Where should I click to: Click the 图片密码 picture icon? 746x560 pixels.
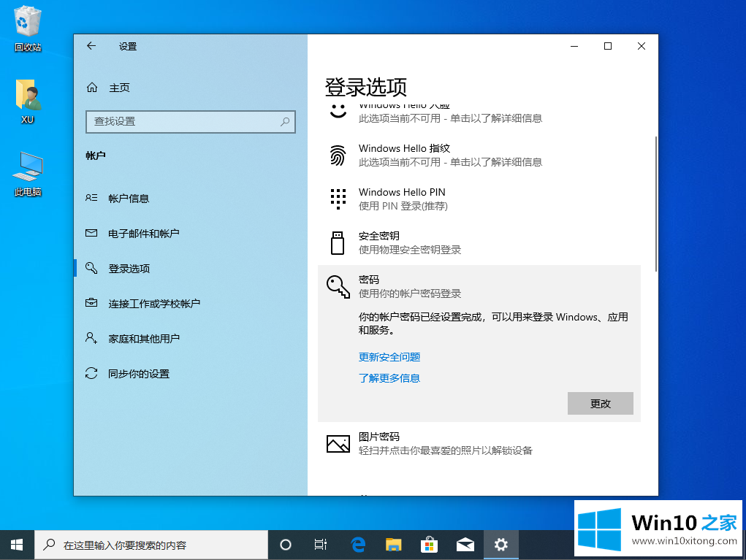coord(338,443)
